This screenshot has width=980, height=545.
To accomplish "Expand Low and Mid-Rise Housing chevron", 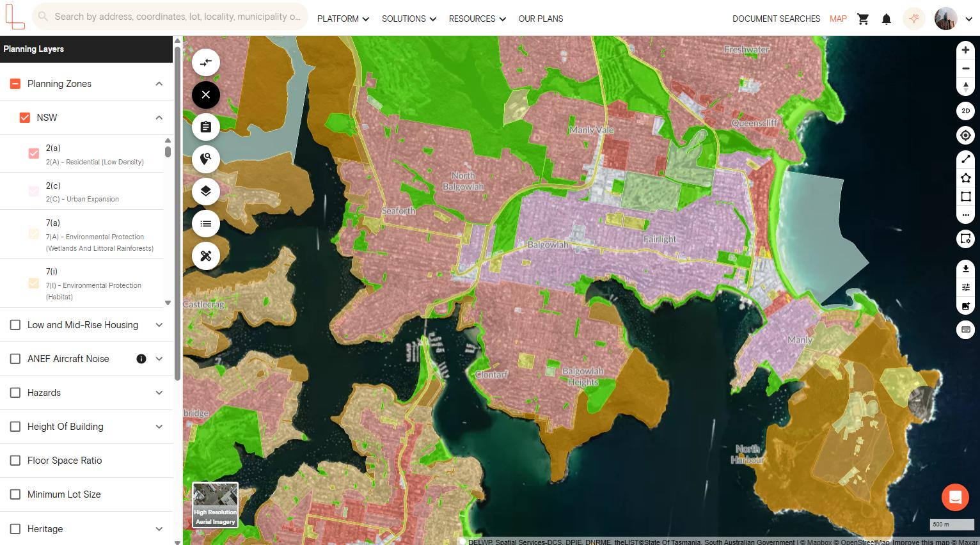I will click(x=159, y=325).
